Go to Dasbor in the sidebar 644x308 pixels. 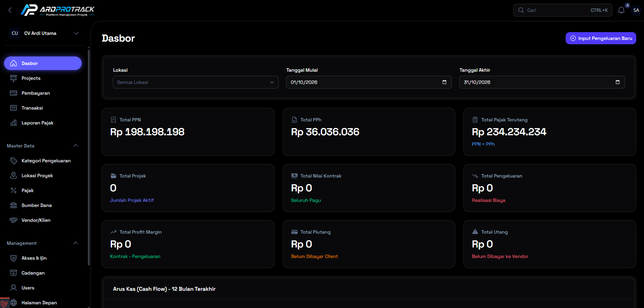[x=43, y=63]
